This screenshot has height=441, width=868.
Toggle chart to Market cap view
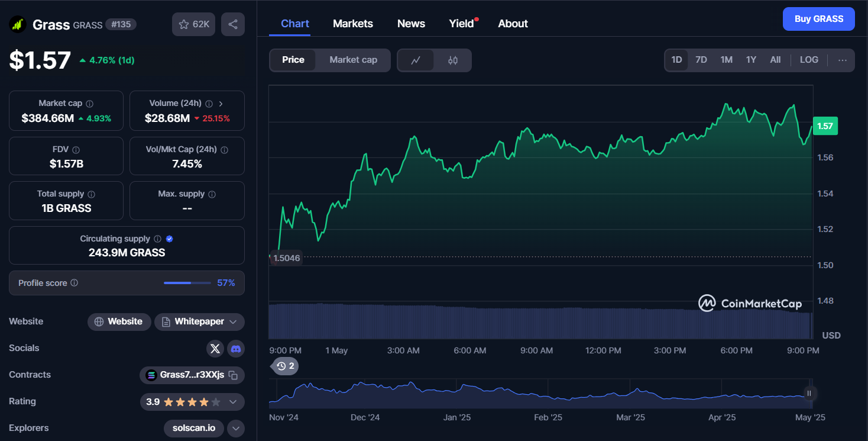[x=353, y=60]
